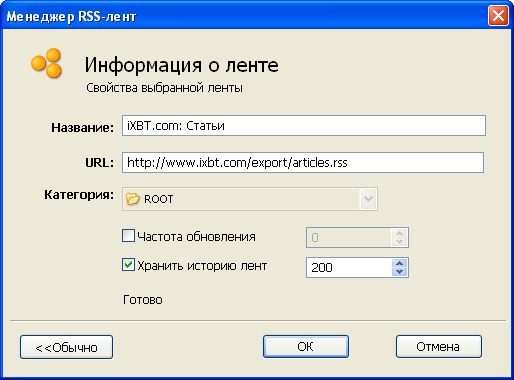The image size is (514, 380).
Task: Close the Менеджер RSS-лент dialog
Action: (498, 16)
